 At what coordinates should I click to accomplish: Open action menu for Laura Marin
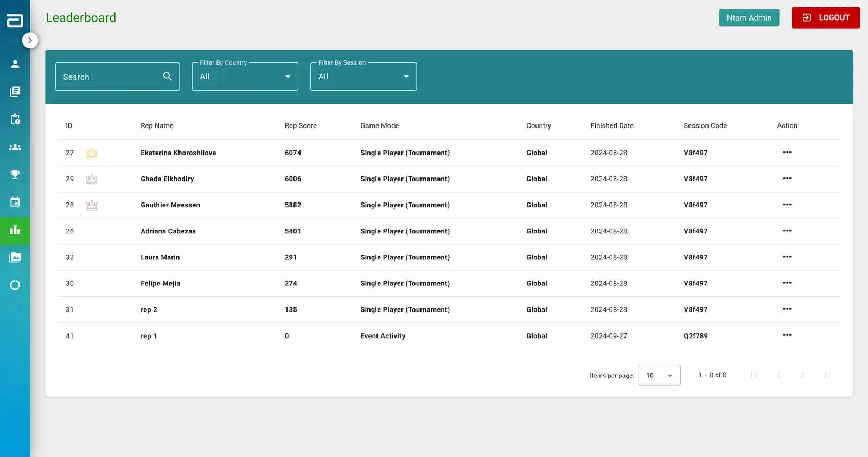tap(787, 257)
